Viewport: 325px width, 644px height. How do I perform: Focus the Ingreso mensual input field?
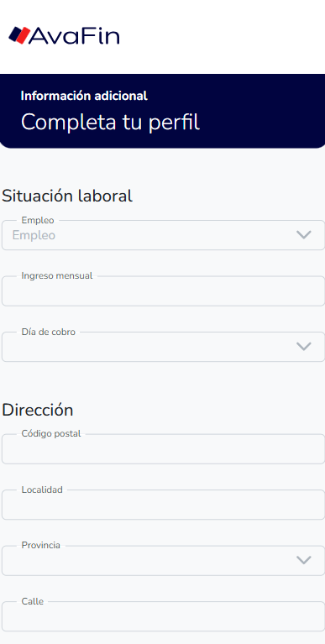[163, 291]
